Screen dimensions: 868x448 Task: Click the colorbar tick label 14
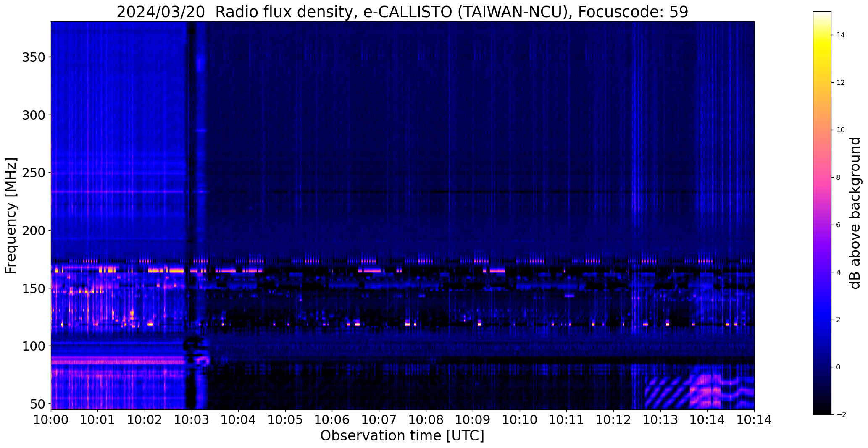[x=840, y=35]
